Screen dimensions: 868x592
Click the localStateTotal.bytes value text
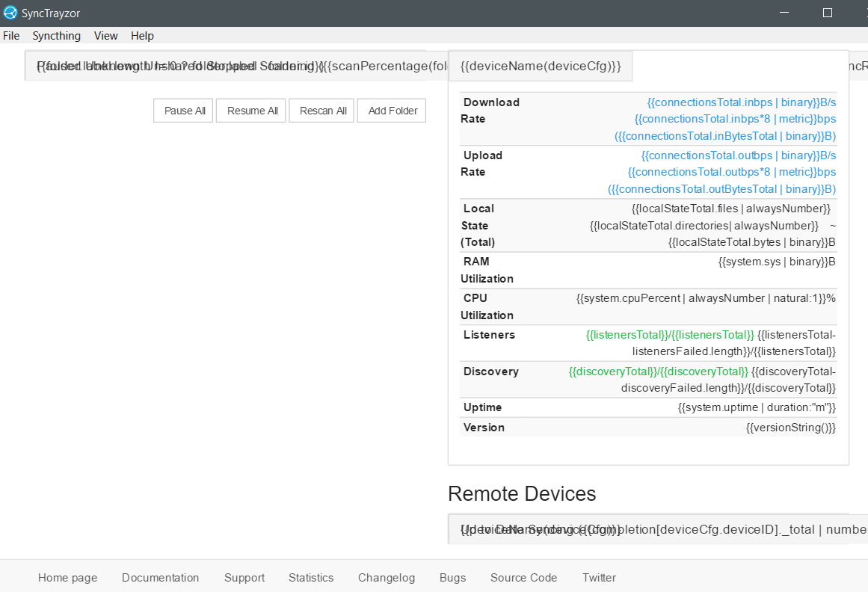click(752, 242)
